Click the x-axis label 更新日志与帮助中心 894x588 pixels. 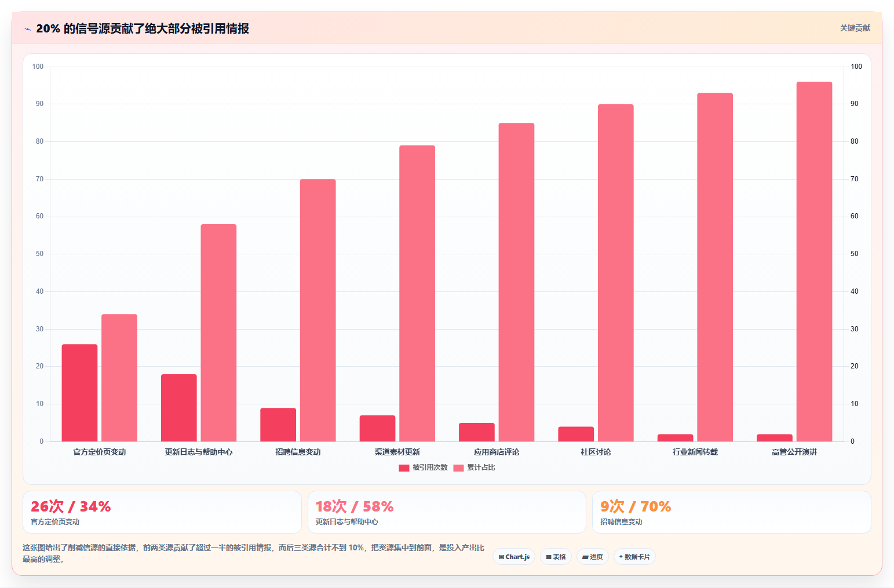[x=199, y=452]
